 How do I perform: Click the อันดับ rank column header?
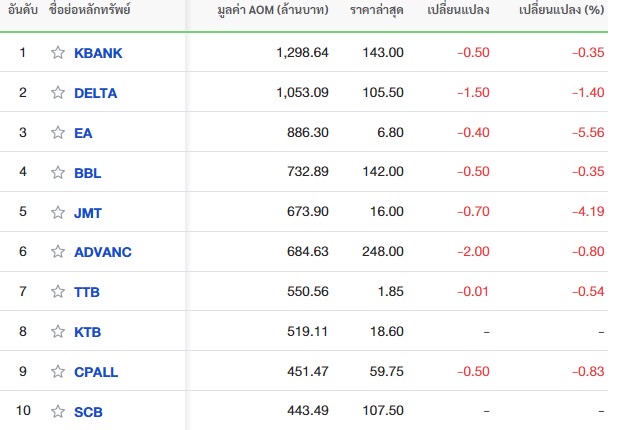tap(21, 12)
